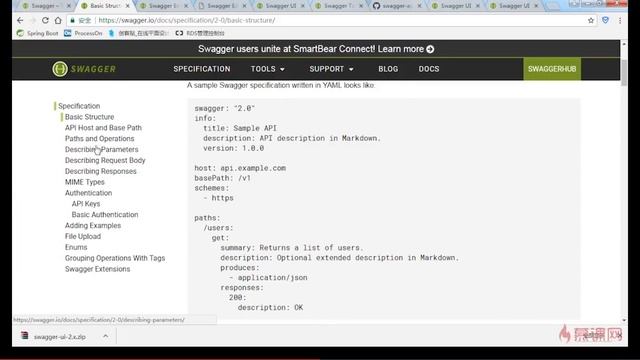The width and height of the screenshot is (640, 360).
Task: Open the browser home page icon
Action: coord(58,20)
